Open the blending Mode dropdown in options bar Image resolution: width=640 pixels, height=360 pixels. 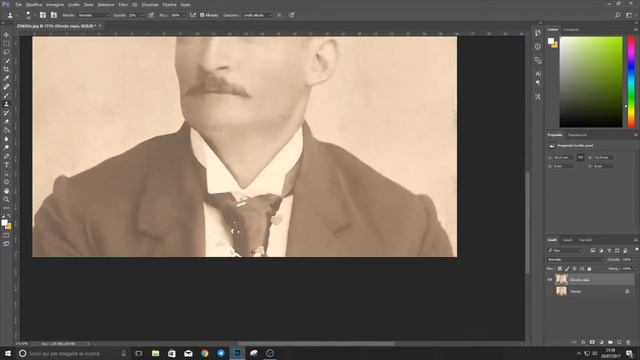pos(94,15)
